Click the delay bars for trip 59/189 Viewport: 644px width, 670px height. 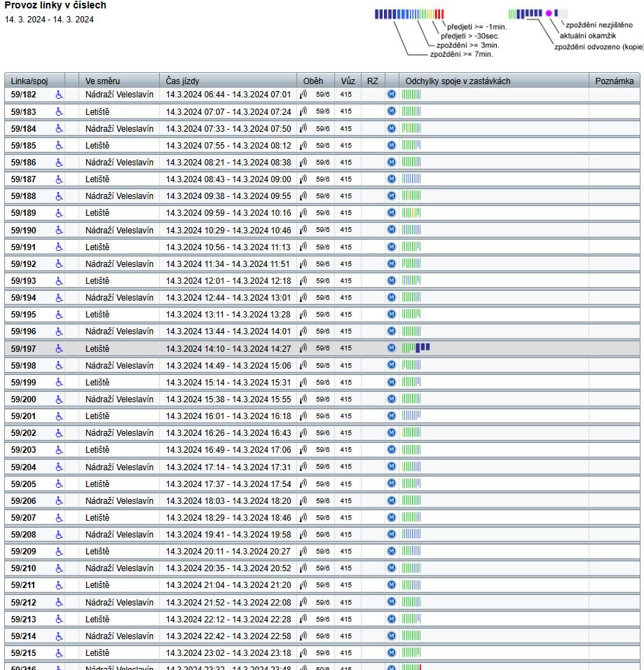[411, 213]
